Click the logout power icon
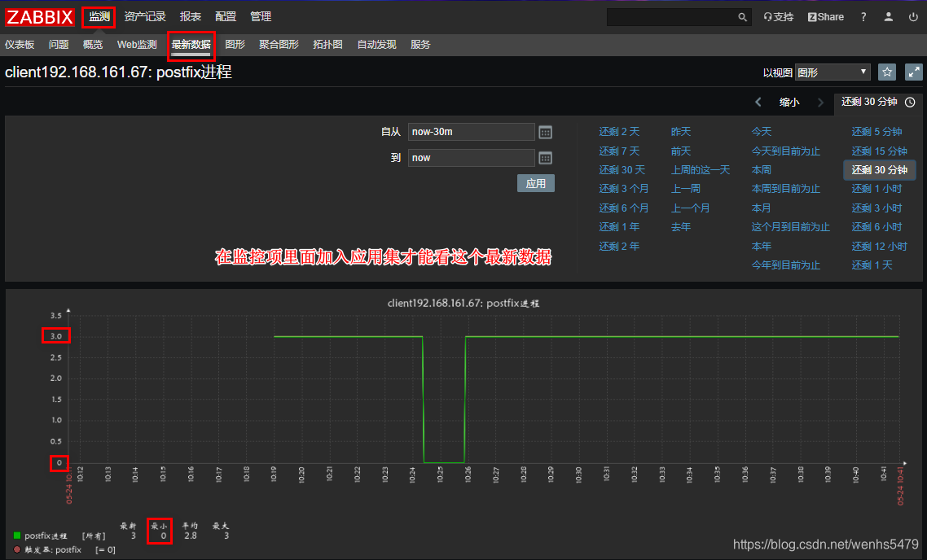The height and width of the screenshot is (560, 927). (x=913, y=17)
